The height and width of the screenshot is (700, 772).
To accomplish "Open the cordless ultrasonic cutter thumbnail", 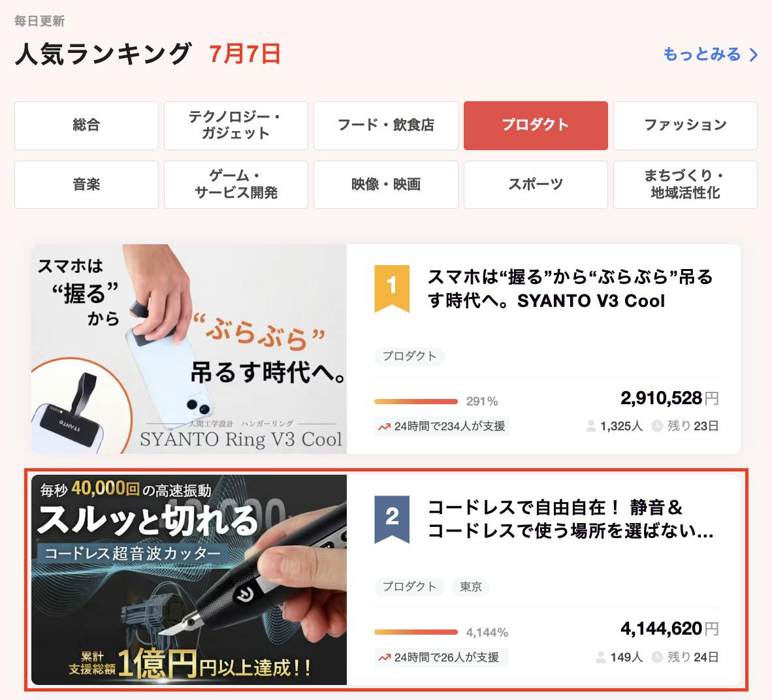I will click(189, 580).
